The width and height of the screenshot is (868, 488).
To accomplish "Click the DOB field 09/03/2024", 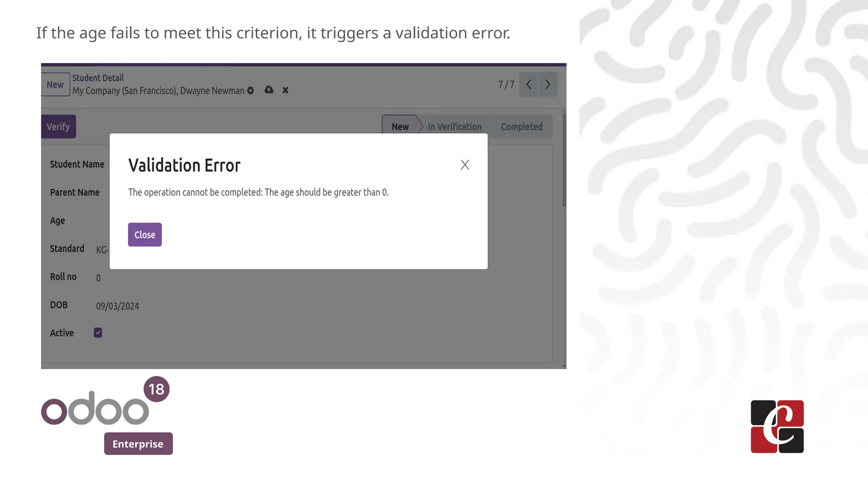I will pyautogui.click(x=117, y=306).
